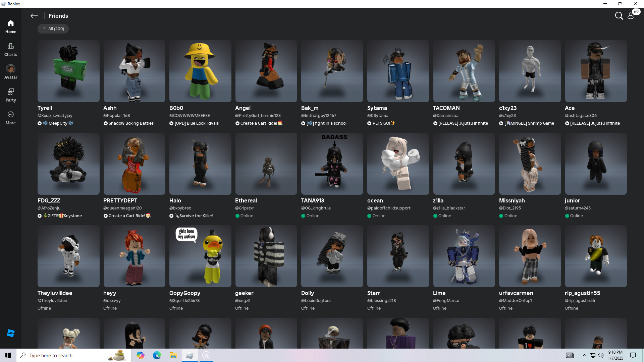
Task: Open the search magnifier icon
Action: point(619,16)
